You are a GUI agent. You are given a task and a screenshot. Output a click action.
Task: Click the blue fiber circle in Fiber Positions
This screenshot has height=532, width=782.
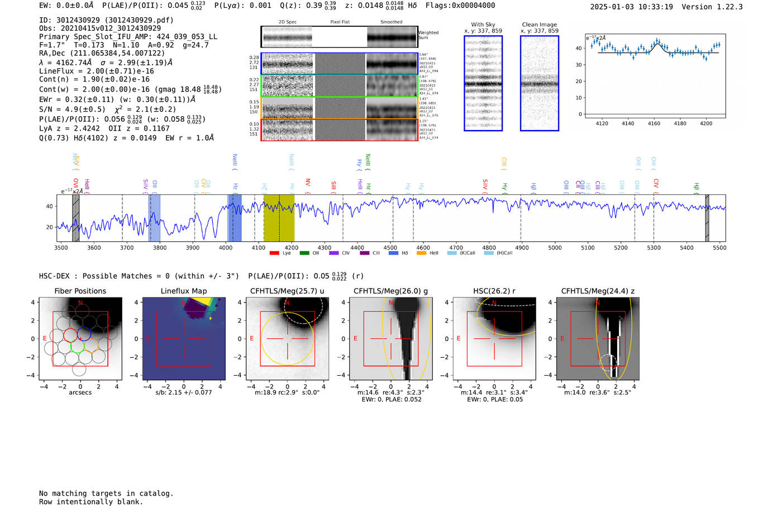click(84, 334)
